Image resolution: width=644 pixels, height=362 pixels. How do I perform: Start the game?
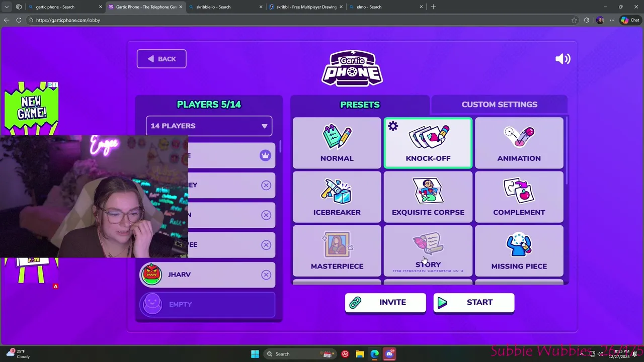point(474,303)
